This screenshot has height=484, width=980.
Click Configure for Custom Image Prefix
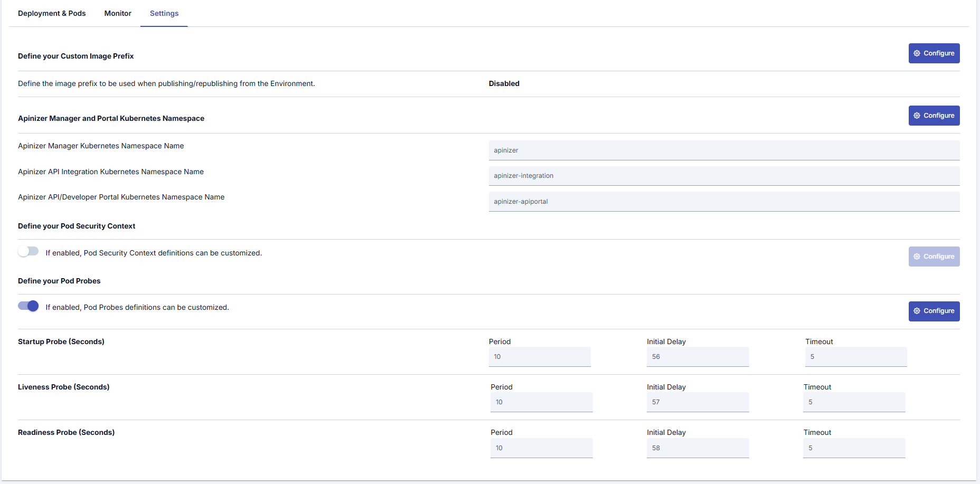(934, 53)
